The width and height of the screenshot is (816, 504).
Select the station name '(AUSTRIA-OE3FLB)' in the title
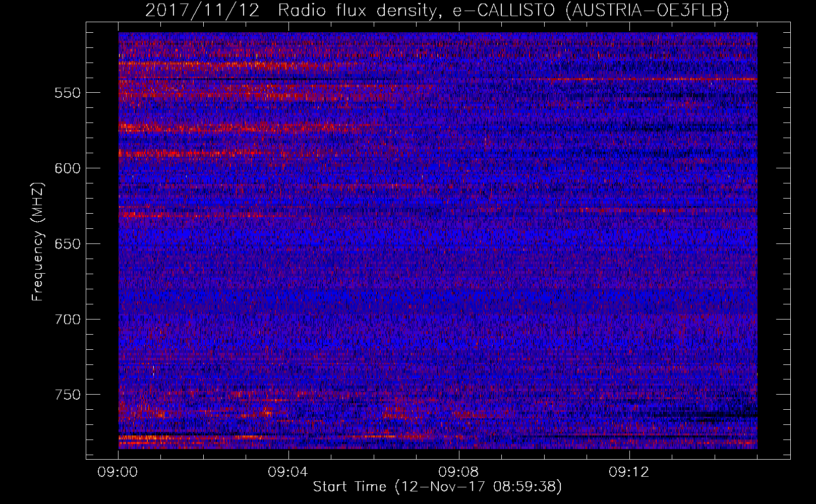click(648, 10)
